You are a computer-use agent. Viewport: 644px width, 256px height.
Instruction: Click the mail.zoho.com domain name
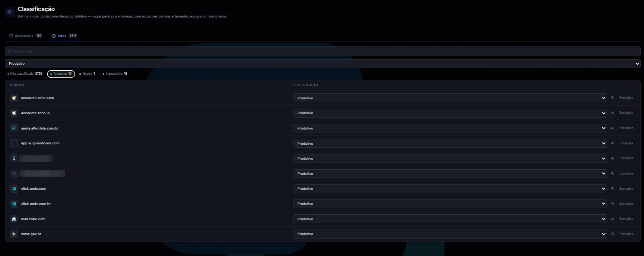pyautogui.click(x=33, y=219)
